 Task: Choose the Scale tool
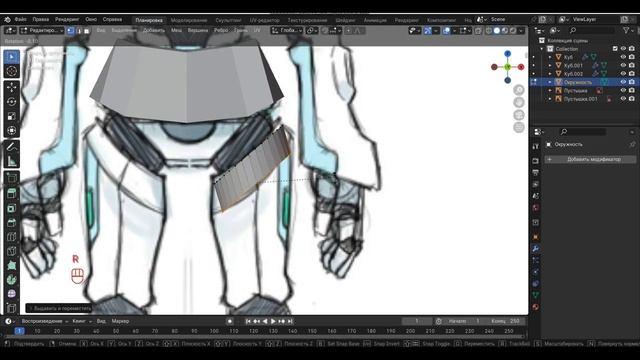(x=11, y=116)
